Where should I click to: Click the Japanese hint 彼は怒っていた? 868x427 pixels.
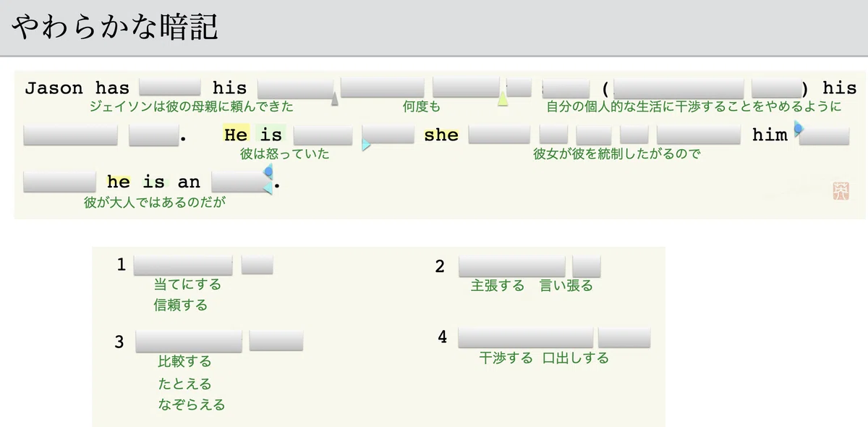pos(285,154)
